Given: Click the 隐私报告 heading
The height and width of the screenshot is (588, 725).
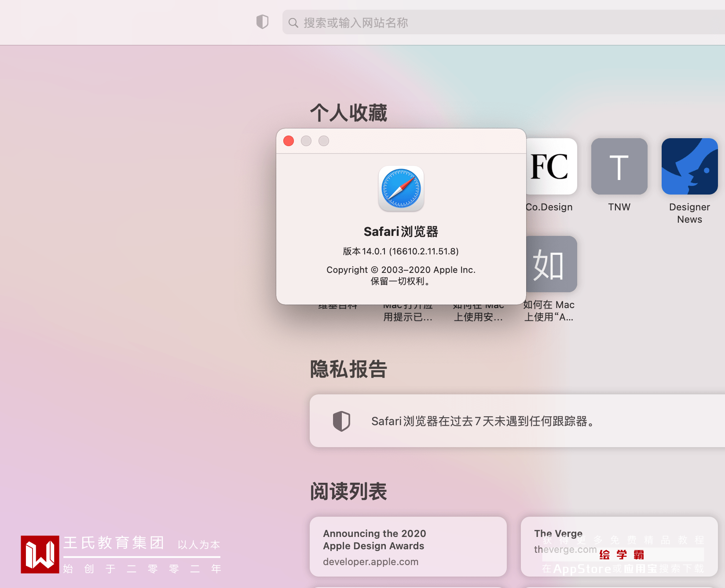Looking at the screenshot, I should [x=348, y=369].
